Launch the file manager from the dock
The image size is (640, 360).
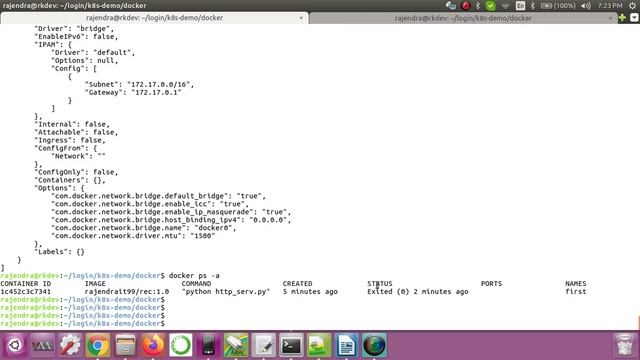125,345
